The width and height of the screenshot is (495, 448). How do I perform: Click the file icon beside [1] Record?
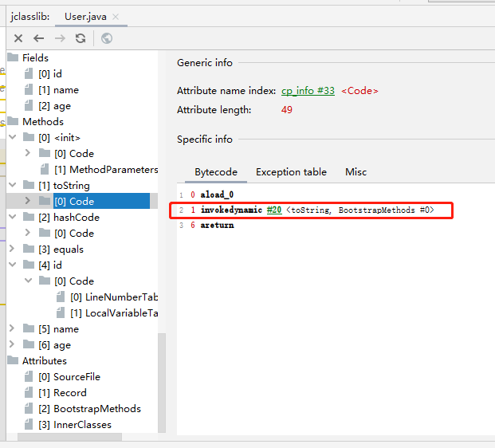point(29,393)
